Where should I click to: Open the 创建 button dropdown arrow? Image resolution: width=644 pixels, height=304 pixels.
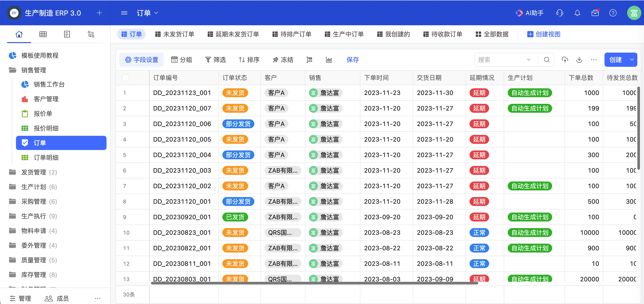click(632, 60)
